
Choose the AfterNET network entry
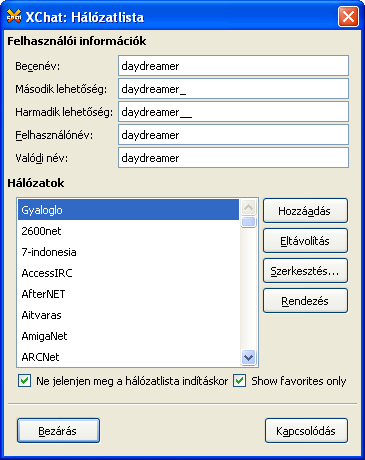tap(128, 294)
